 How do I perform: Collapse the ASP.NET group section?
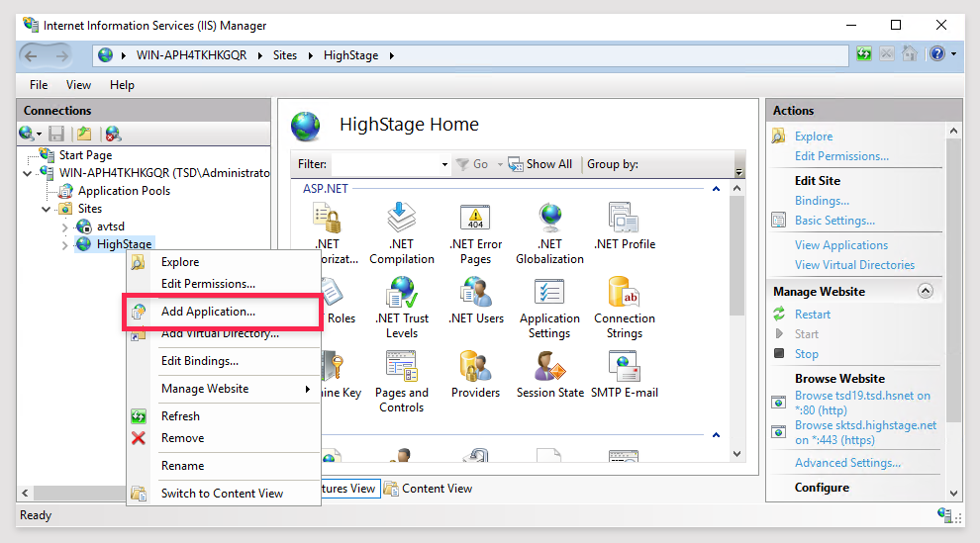coord(717,189)
